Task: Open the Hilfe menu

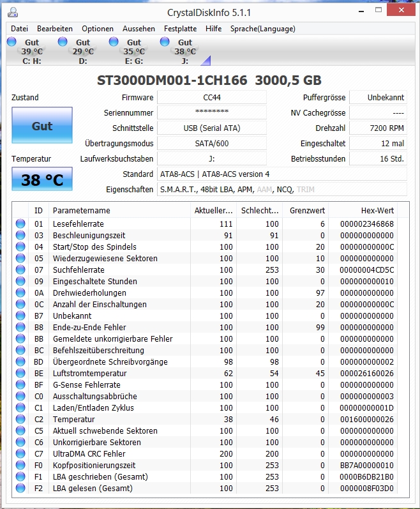Action: (x=213, y=29)
